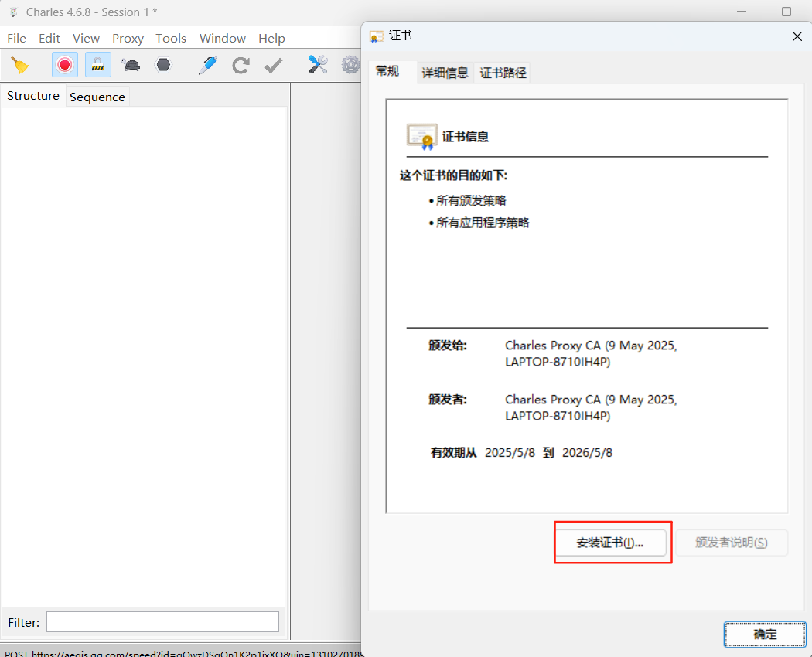The image size is (812, 657).
Task: Open settings with the wrench and screwdriver icon
Action: click(x=317, y=65)
